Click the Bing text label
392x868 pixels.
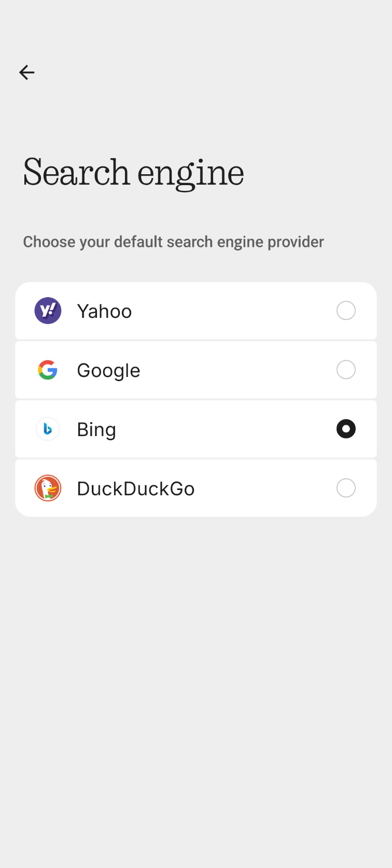pyautogui.click(x=96, y=429)
